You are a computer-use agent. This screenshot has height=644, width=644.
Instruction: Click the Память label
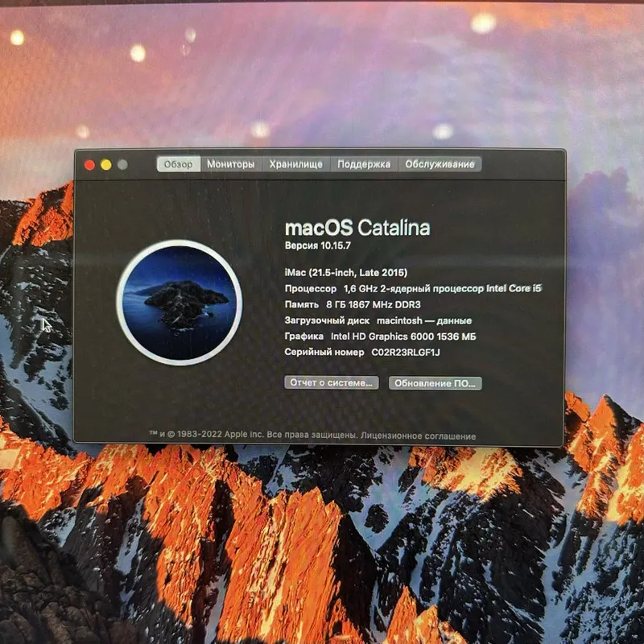[301, 304]
